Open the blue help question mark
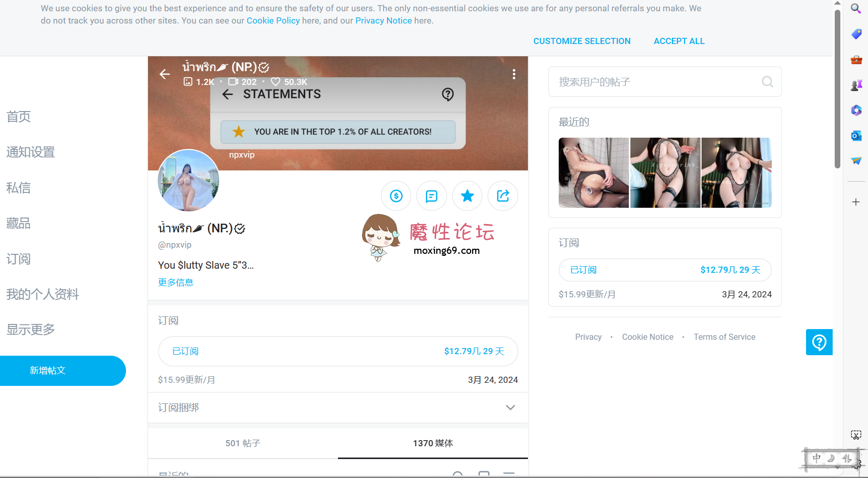868x478 pixels. 819,342
